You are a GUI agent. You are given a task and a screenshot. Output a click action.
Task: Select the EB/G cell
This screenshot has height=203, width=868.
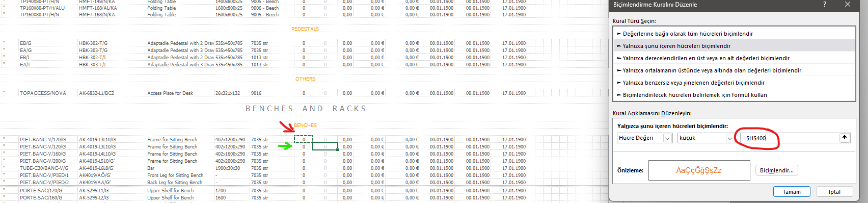click(x=25, y=43)
